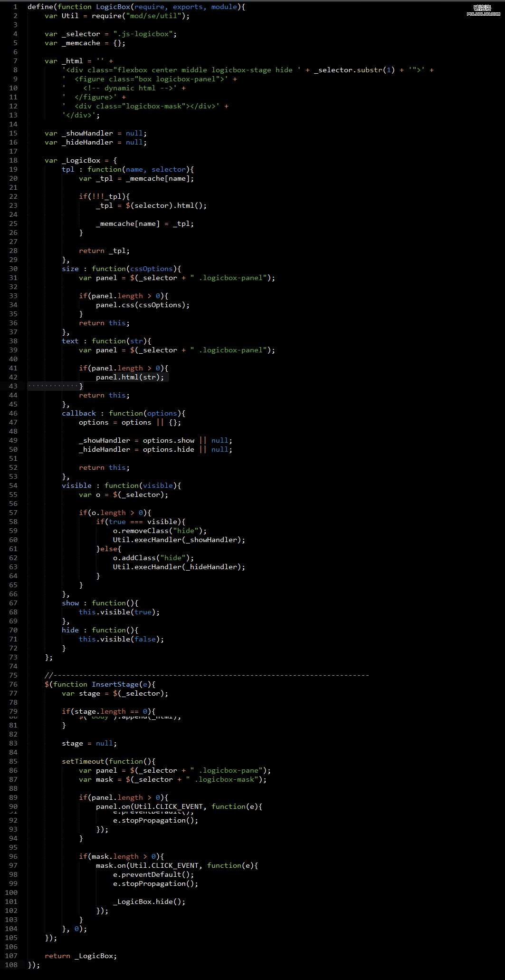505x980 pixels.
Task: Click the watermark logo in the top-right corner
Action: coord(484,10)
